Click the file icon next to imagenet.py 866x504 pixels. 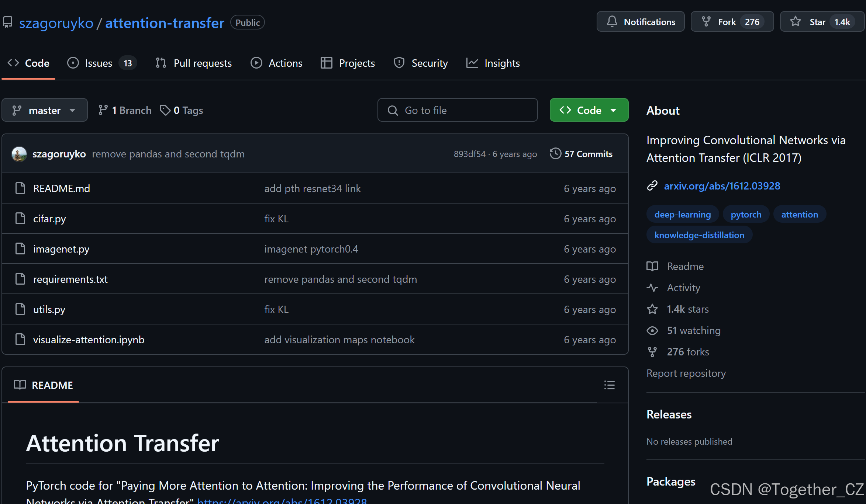[20, 248]
